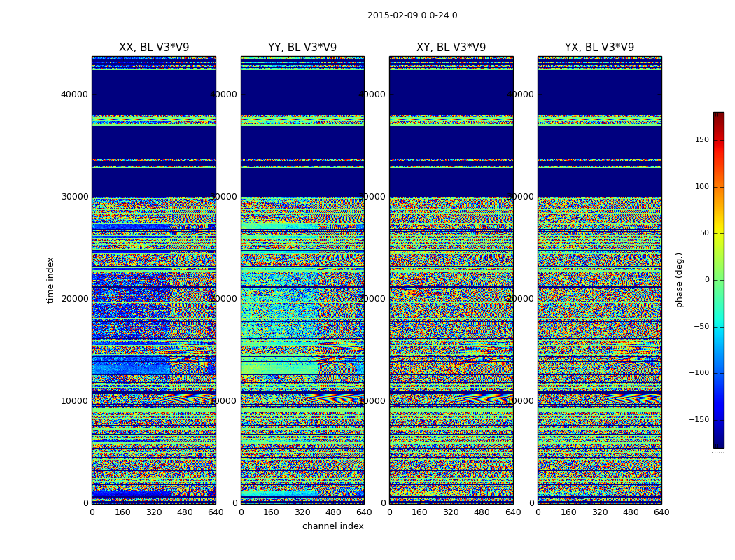Click the YY panel x-axis tick "160"
735x560 pixels.
coord(272,512)
